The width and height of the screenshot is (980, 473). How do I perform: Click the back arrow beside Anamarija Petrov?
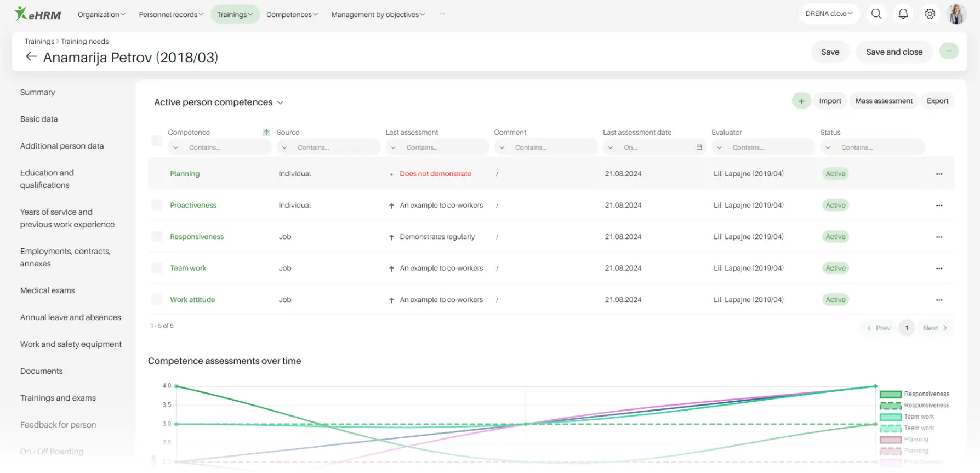[x=31, y=57]
